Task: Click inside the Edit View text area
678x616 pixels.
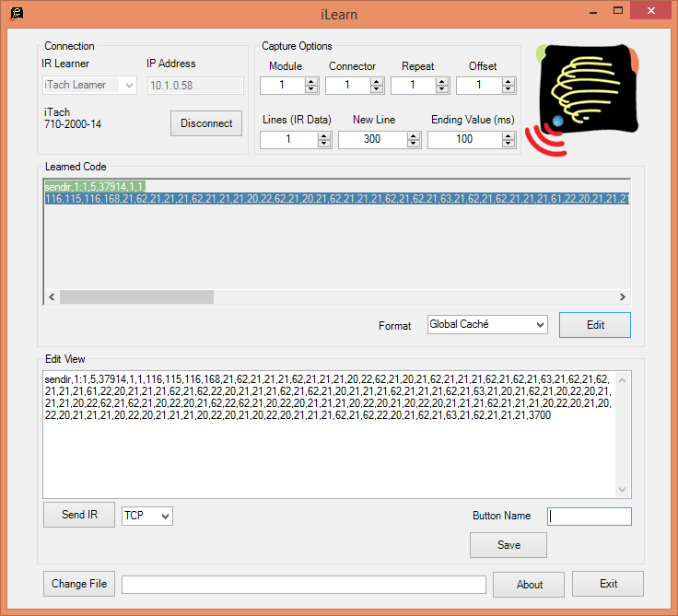Action: click(329, 435)
